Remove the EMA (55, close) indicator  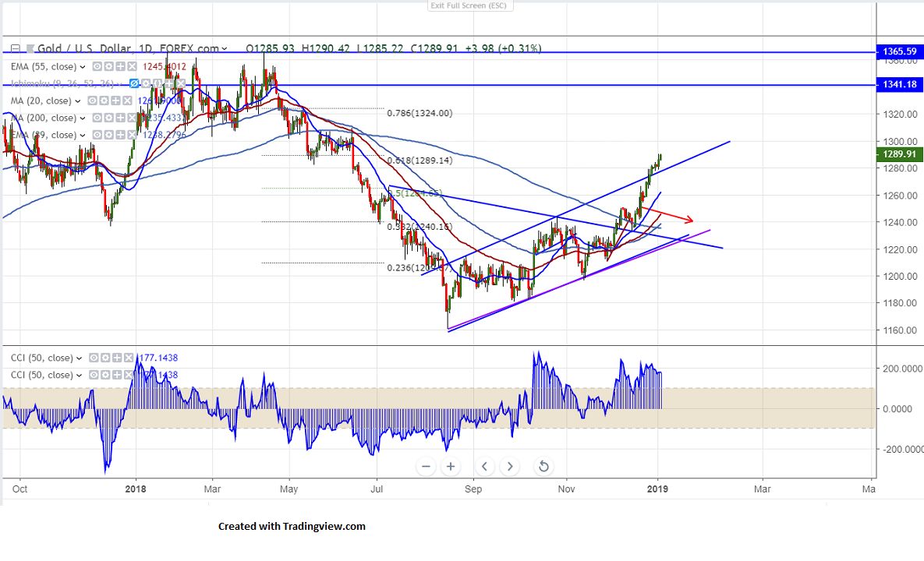[x=132, y=66]
